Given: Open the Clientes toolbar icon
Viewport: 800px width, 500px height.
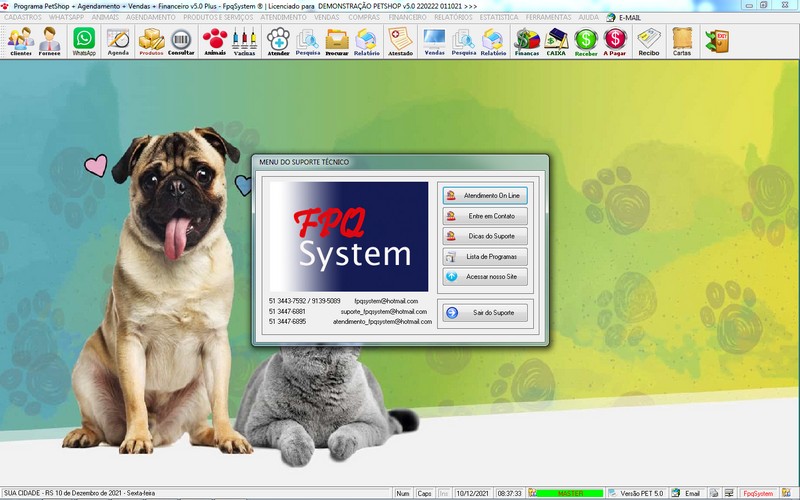Looking at the screenshot, I should 21,41.
